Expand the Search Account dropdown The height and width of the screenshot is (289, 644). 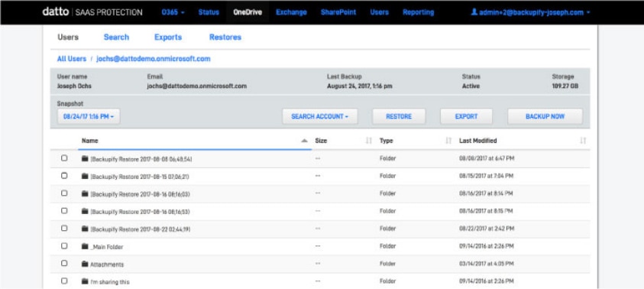[320, 116]
